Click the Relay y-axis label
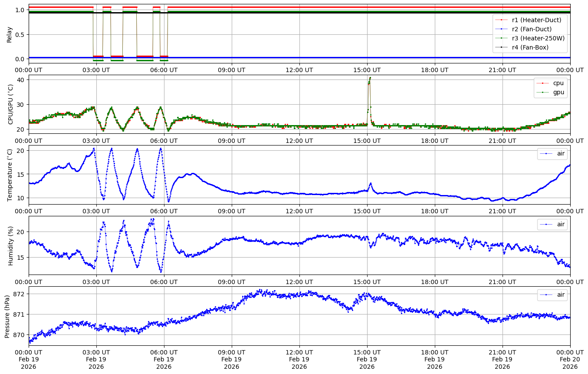This screenshot has width=588, height=374. point(9,34)
